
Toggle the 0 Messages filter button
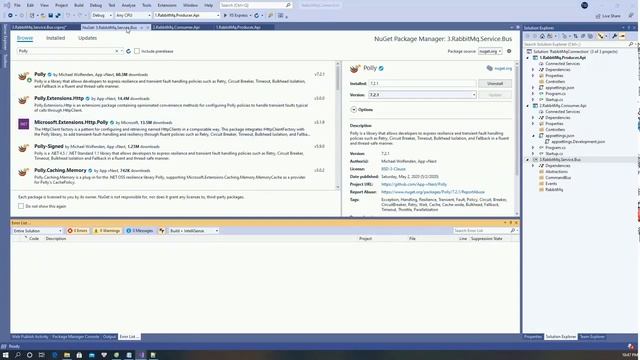click(140, 231)
